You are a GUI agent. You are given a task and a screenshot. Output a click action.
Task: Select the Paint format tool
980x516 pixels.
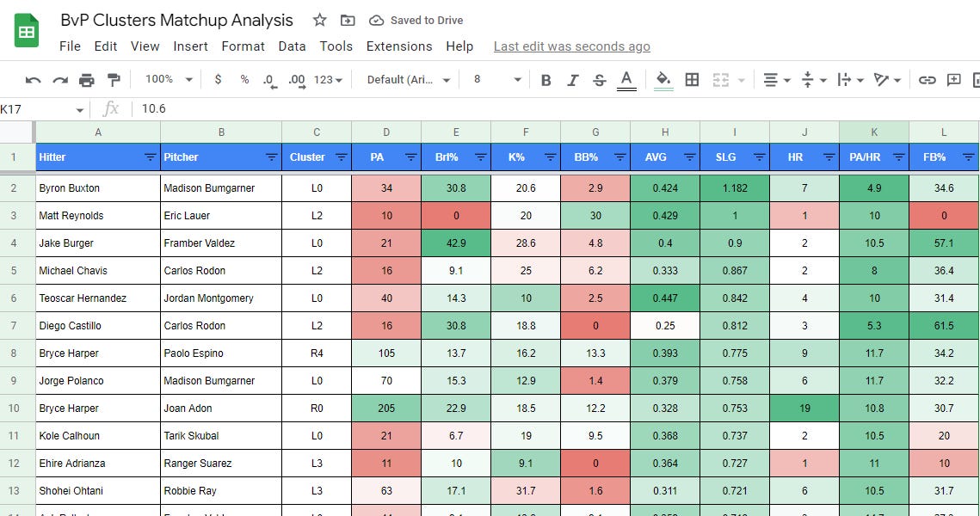(113, 78)
